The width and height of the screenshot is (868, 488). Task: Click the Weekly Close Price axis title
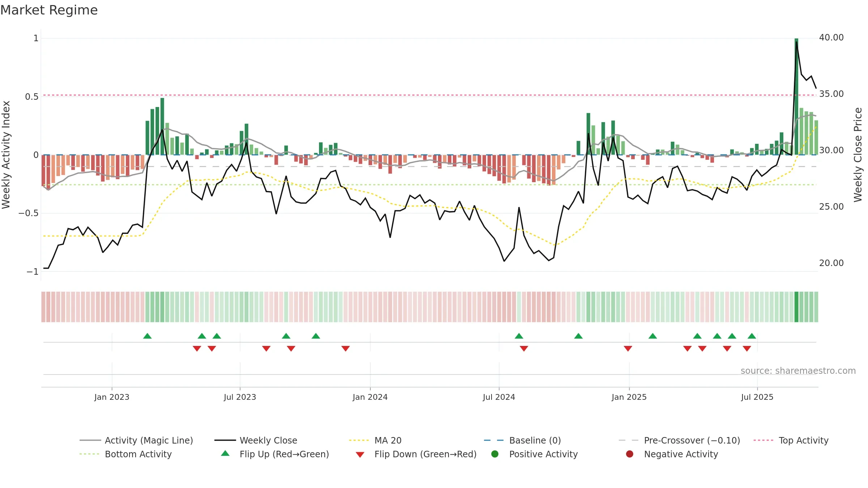click(858, 155)
